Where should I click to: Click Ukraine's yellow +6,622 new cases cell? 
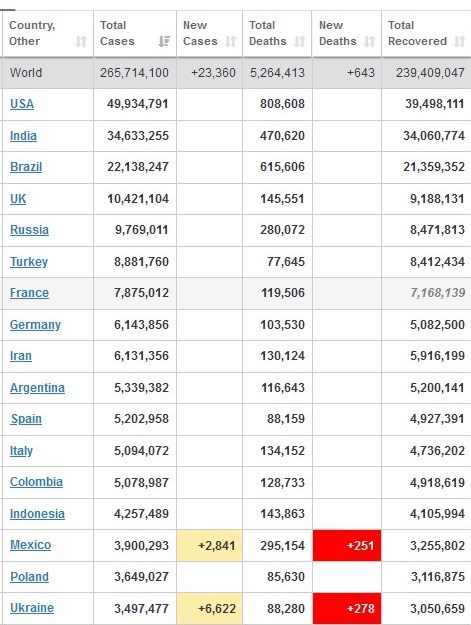(x=210, y=608)
